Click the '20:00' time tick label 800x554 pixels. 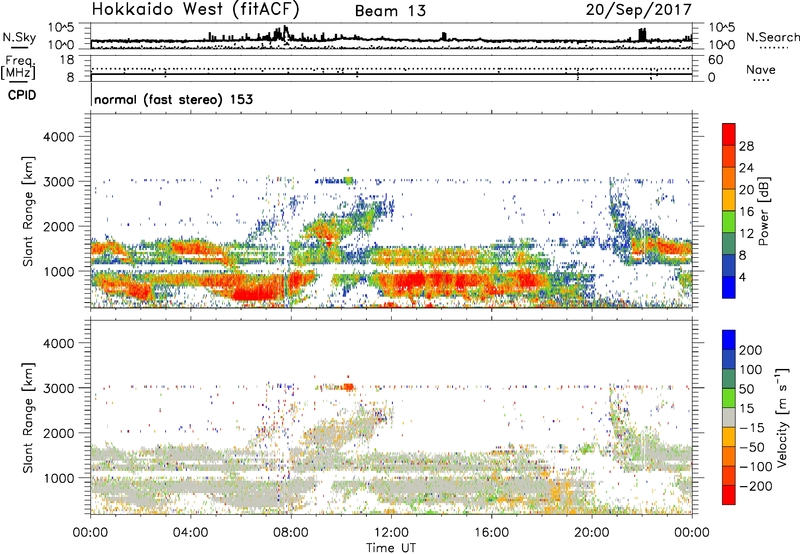[x=592, y=533]
